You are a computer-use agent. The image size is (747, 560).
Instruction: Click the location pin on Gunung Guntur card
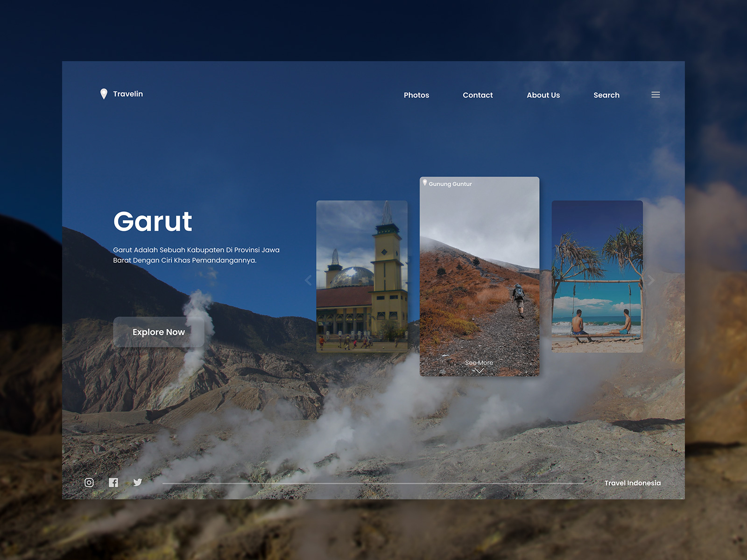[424, 183]
